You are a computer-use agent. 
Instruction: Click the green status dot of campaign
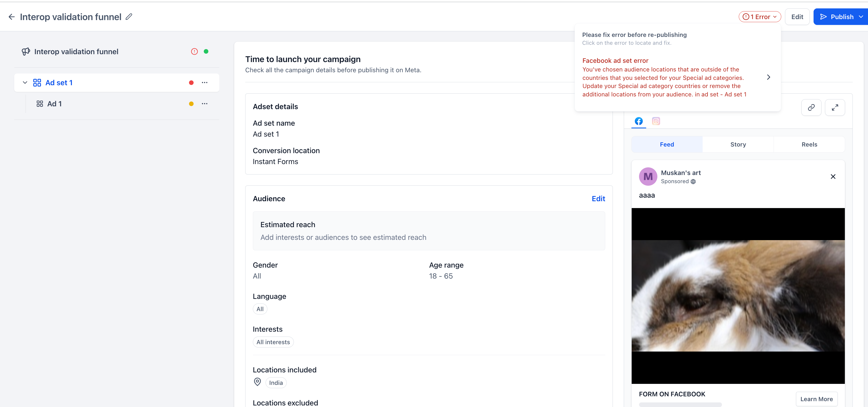tap(206, 52)
